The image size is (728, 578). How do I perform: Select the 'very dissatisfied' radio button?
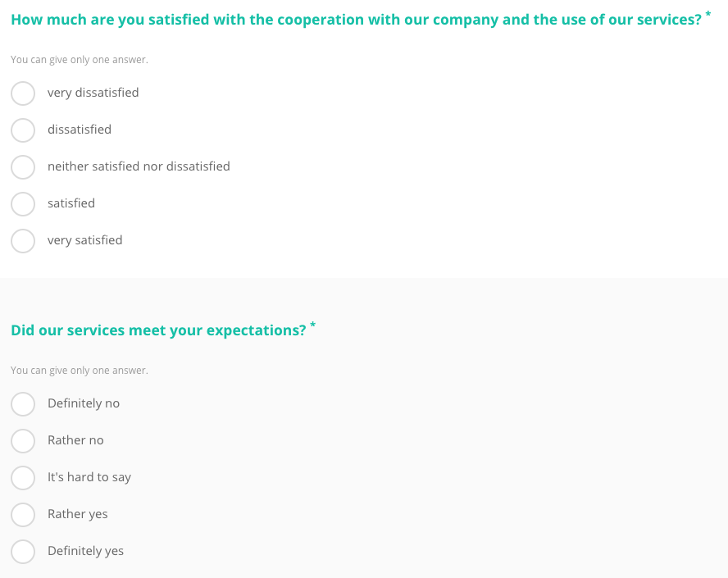click(23, 93)
